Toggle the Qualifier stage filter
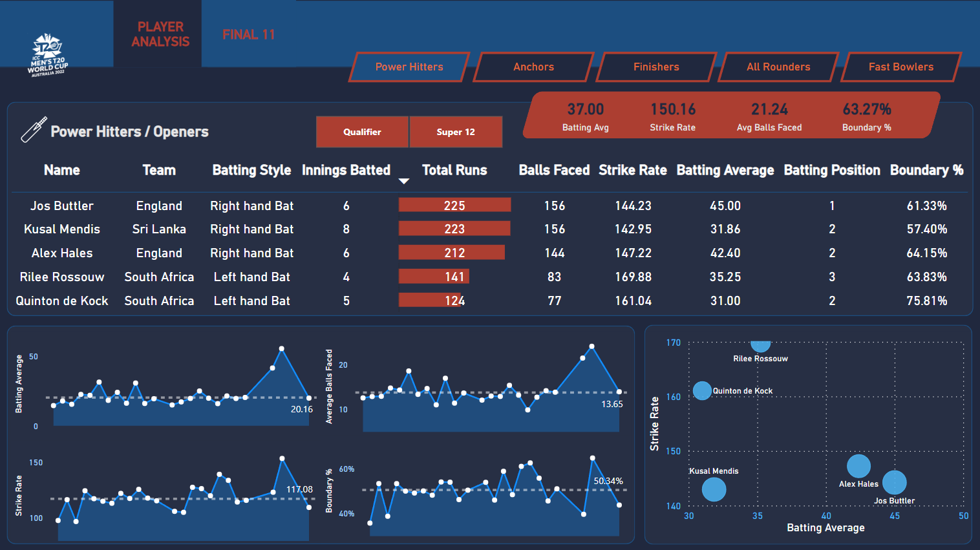 tap(362, 132)
